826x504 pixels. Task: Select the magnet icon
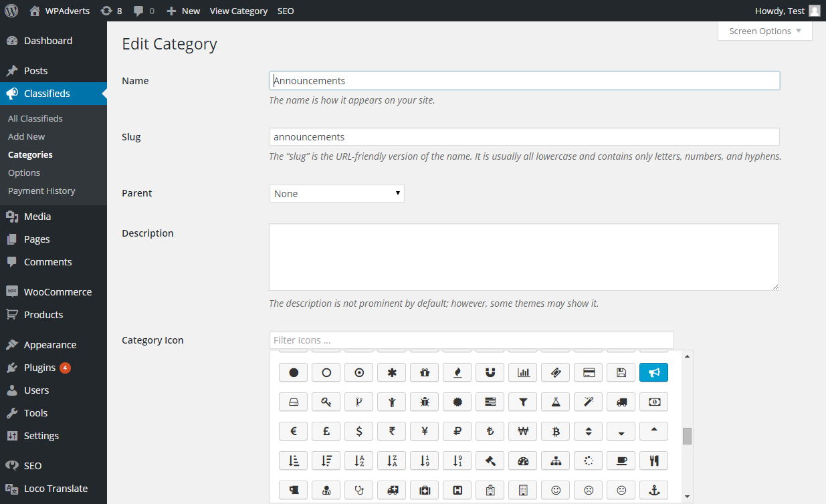click(x=490, y=372)
